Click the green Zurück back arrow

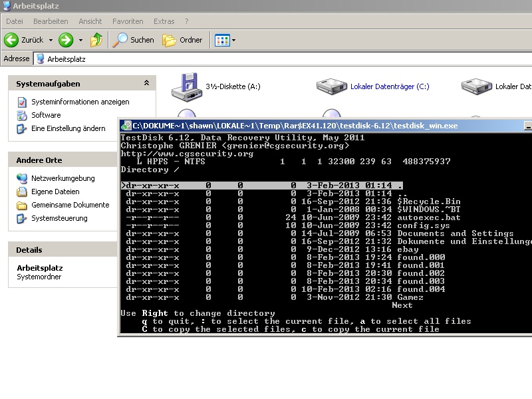coord(11,40)
